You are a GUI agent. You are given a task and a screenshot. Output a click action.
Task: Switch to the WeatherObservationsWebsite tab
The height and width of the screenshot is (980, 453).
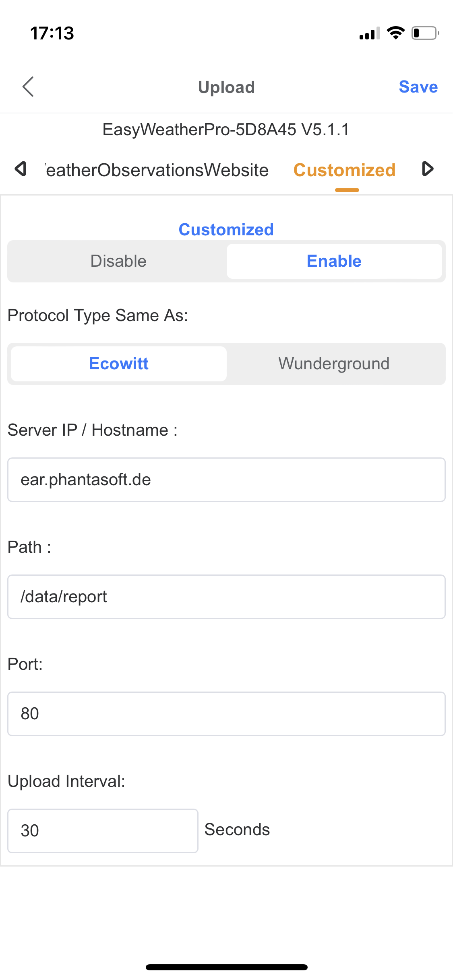coord(157,170)
